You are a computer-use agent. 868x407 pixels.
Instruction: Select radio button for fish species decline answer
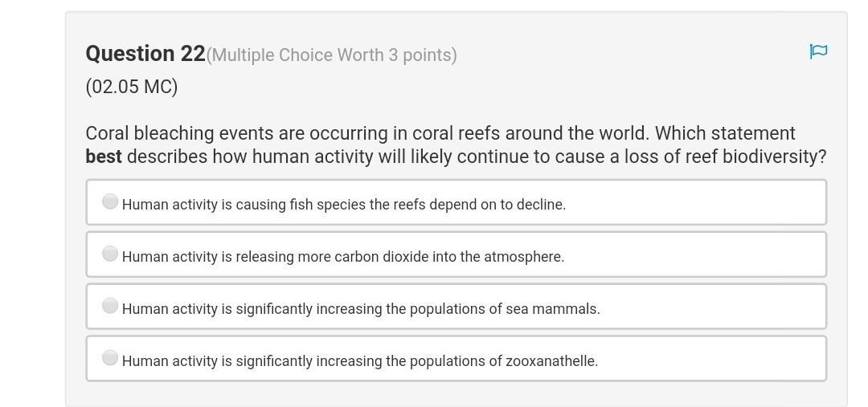[x=110, y=201]
